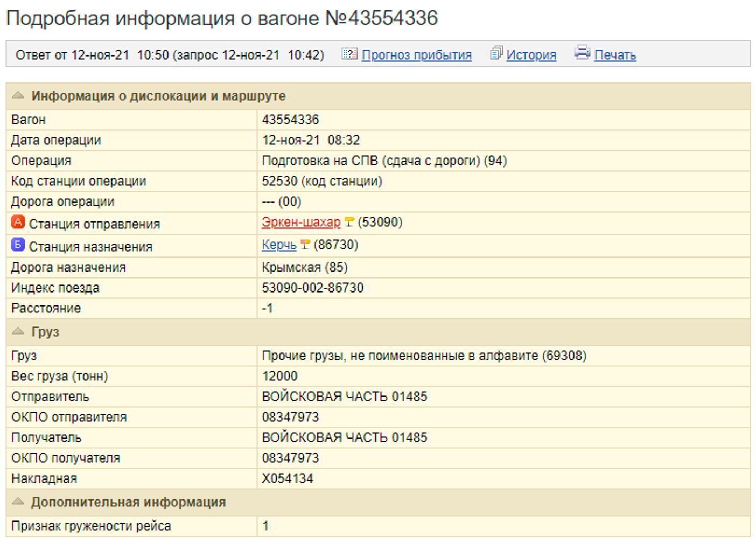Image resolution: width=756 pixels, height=542 pixels.
Task: Click the arrival forecast icon
Action: pos(349,54)
